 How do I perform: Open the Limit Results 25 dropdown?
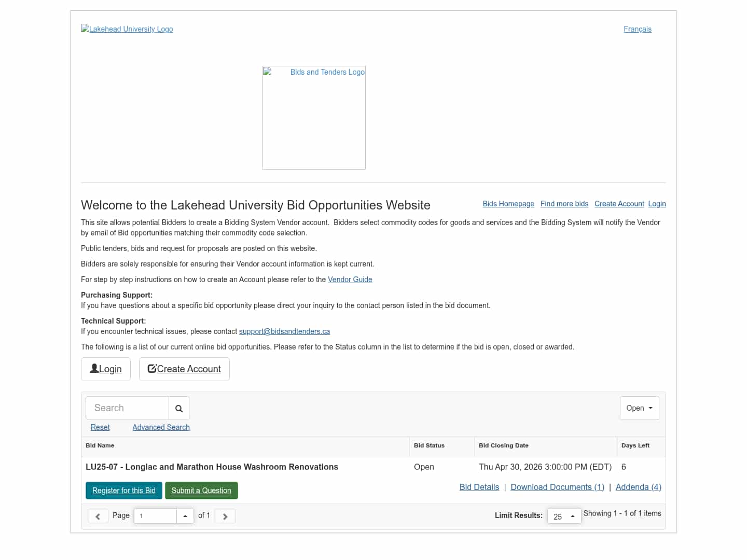564,516
